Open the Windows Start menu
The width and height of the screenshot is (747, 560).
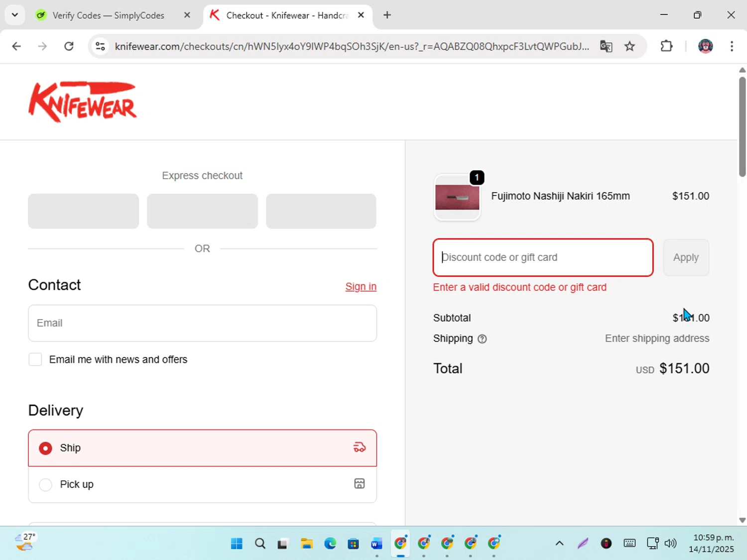click(237, 543)
